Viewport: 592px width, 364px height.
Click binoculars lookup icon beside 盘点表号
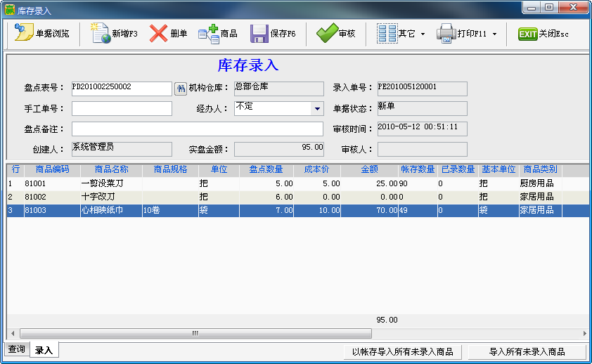(x=180, y=89)
